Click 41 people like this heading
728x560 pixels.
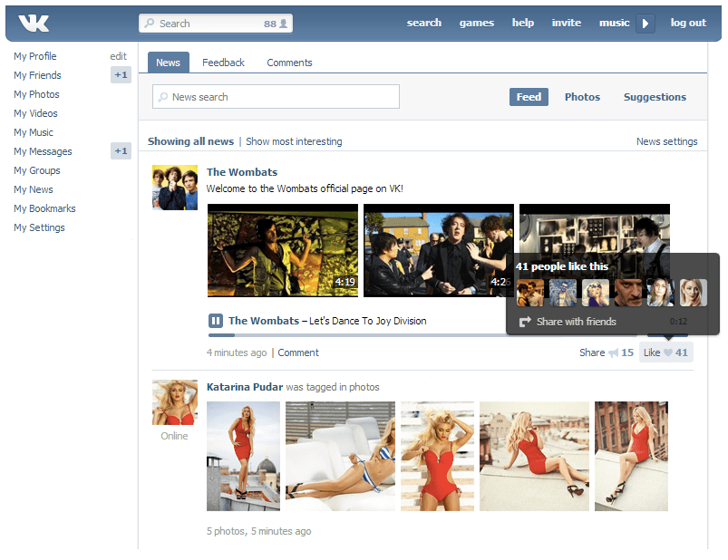[x=562, y=266]
